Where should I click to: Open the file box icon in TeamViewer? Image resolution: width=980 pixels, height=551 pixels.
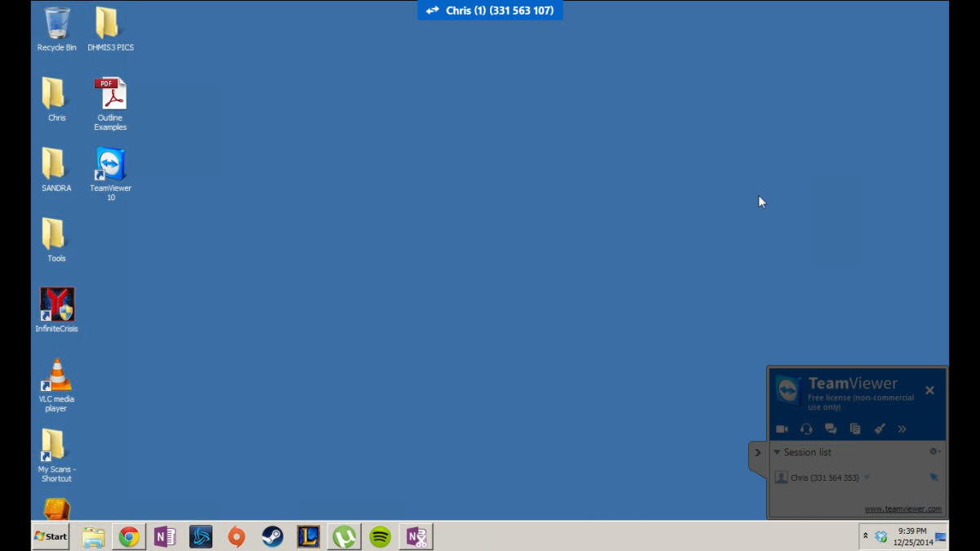[x=855, y=429]
